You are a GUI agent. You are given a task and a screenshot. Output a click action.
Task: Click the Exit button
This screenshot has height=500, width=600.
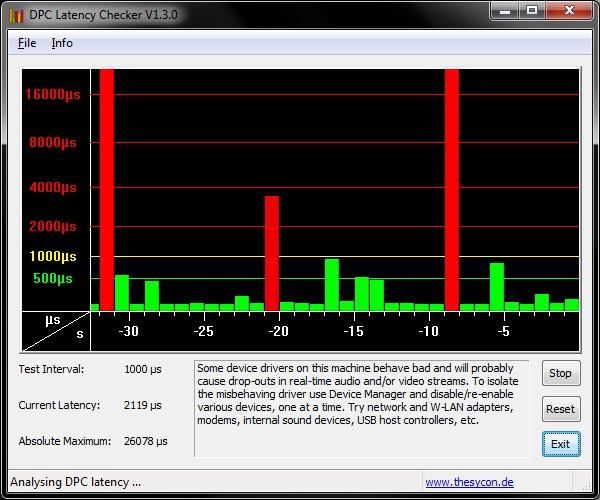click(561, 444)
